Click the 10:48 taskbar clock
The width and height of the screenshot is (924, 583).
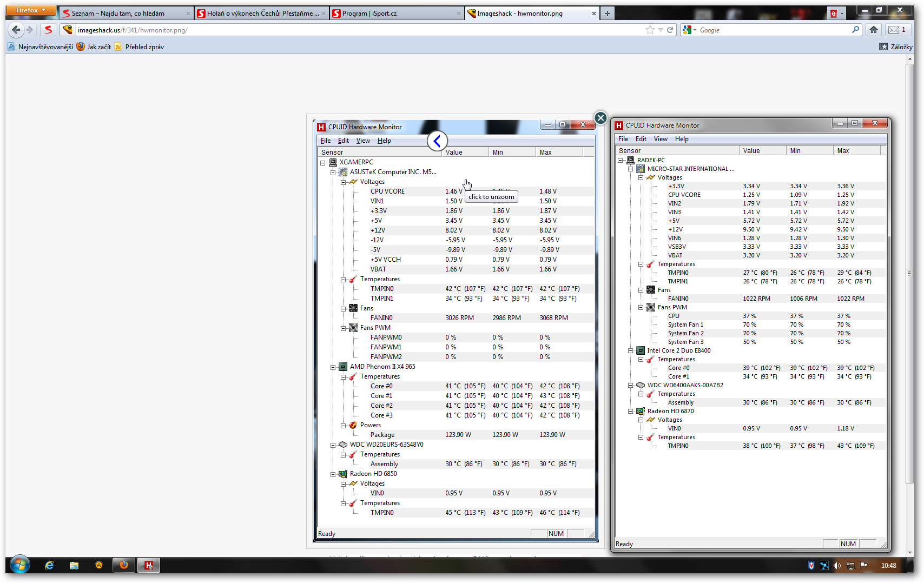point(888,566)
